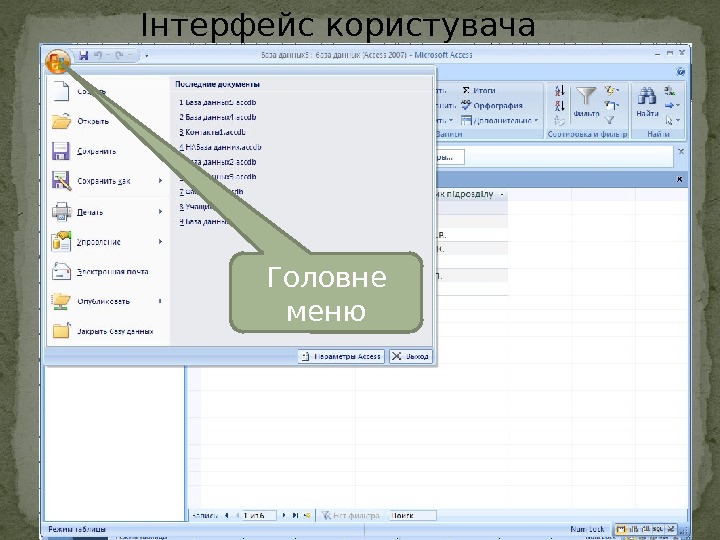Go to the next record
Image resolution: width=720 pixels, height=540 pixels.
click(284, 516)
